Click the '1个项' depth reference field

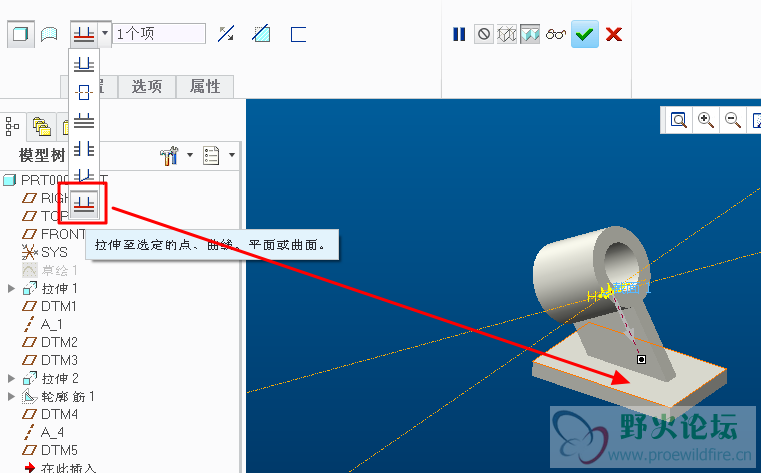[x=159, y=33]
